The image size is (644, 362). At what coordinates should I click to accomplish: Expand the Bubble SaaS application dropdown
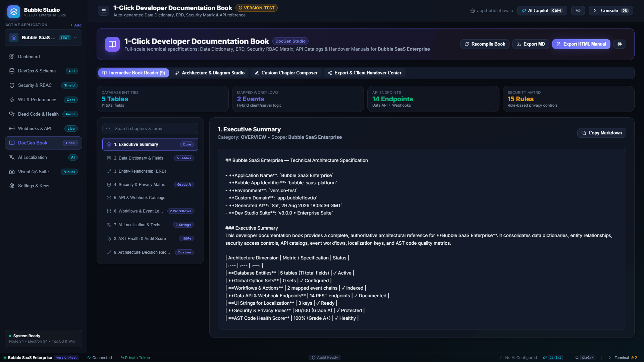(43, 38)
